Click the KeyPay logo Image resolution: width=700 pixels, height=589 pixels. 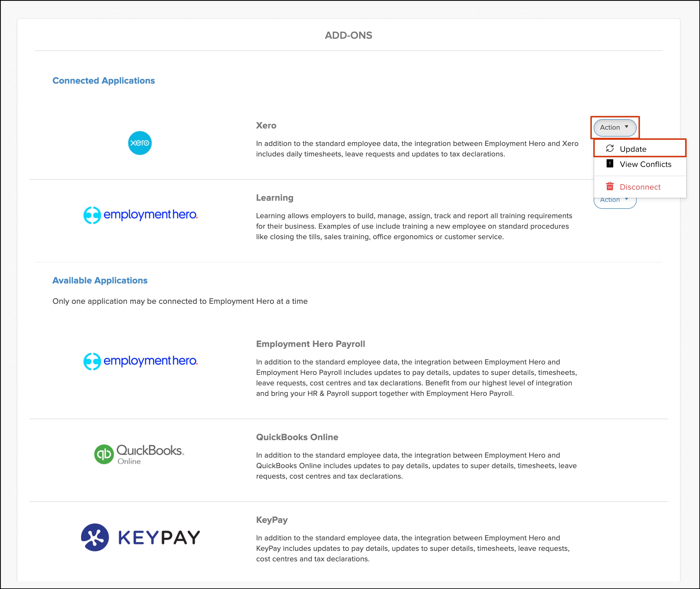pos(140,537)
